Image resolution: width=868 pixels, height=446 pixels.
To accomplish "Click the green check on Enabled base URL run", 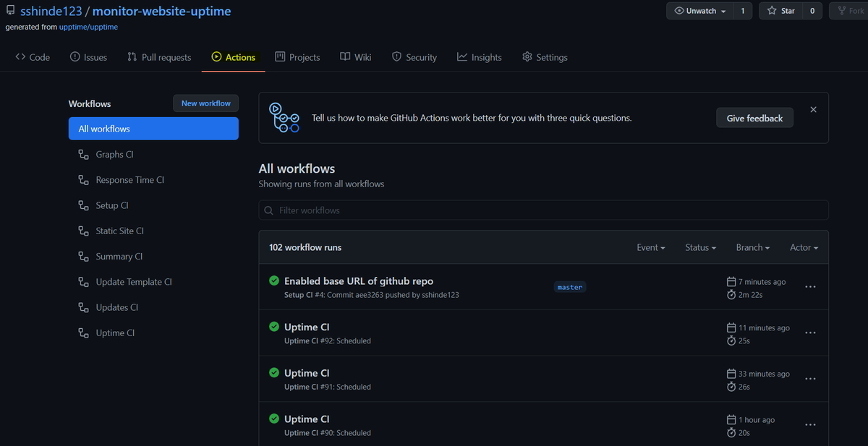I will coord(274,280).
